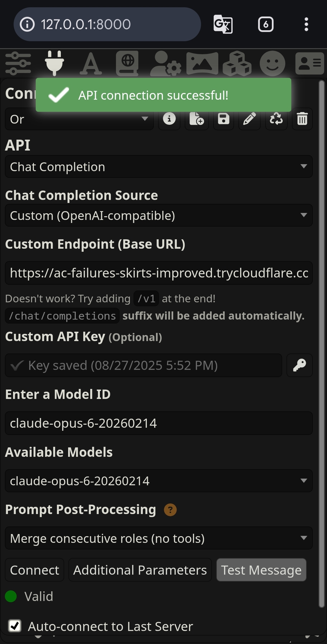Open user settings person gear icon

pyautogui.click(x=165, y=63)
